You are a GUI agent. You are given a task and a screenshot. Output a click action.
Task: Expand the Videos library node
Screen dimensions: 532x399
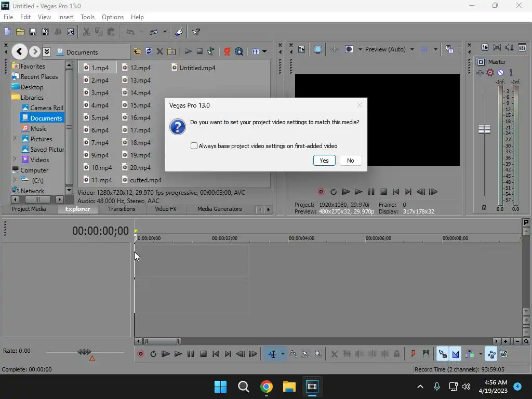(x=15, y=159)
